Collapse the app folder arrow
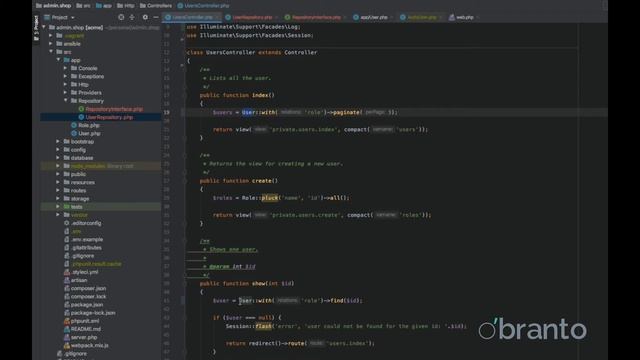 click(x=58, y=60)
